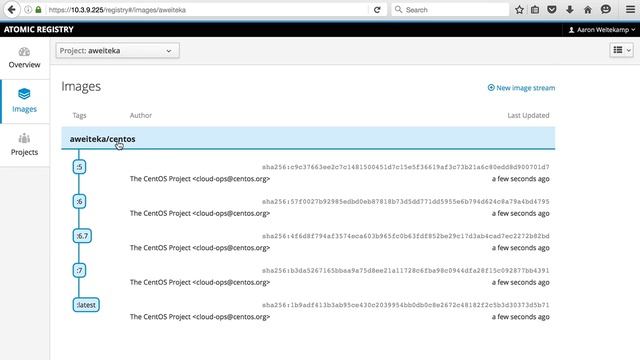
Task: Bookmark this page with the star icon
Action: [519, 10]
